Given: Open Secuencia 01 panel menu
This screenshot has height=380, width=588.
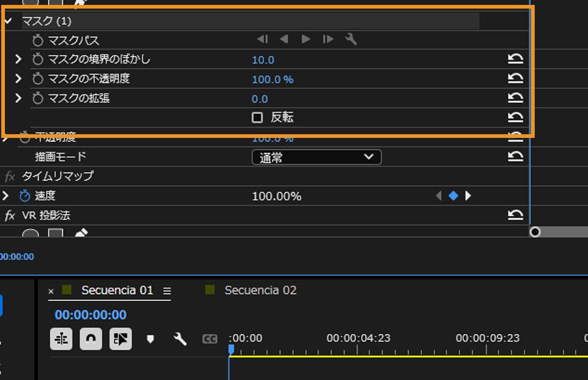Looking at the screenshot, I should click(167, 291).
